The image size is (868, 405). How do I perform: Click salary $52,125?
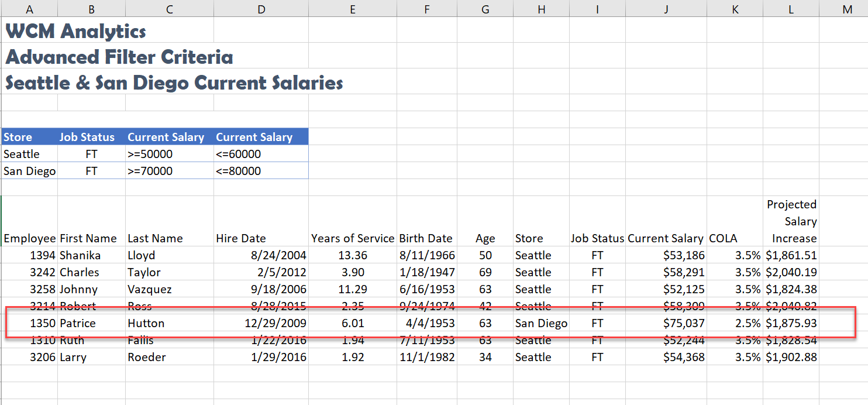click(666, 289)
